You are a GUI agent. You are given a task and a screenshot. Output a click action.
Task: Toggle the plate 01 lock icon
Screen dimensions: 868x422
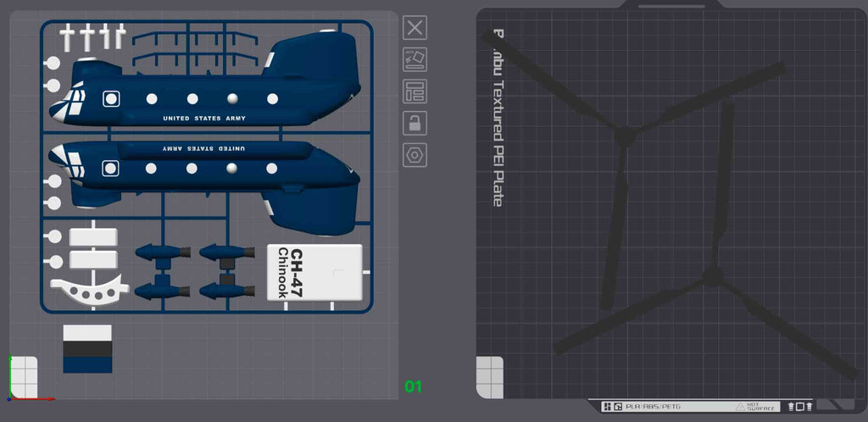pyautogui.click(x=415, y=123)
